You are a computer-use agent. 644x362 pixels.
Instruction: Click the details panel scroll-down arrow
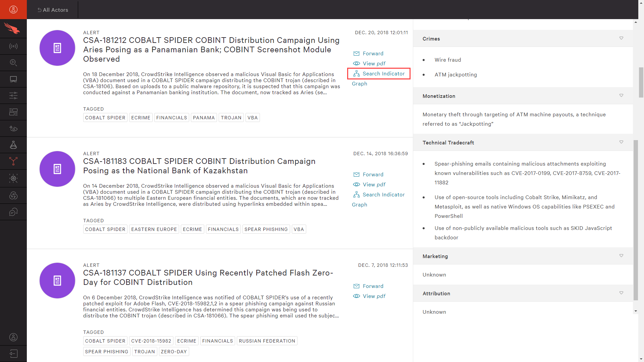(x=636, y=311)
